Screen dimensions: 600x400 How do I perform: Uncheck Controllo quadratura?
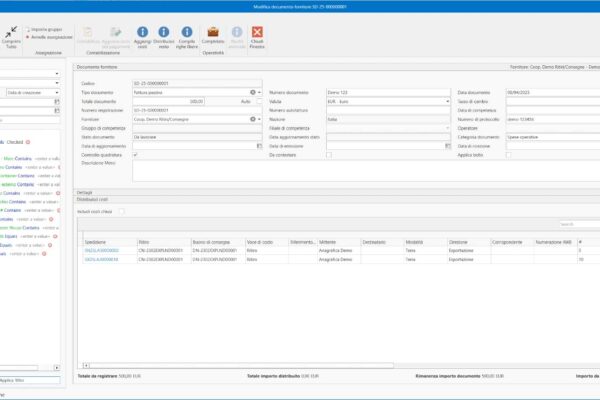[135, 155]
